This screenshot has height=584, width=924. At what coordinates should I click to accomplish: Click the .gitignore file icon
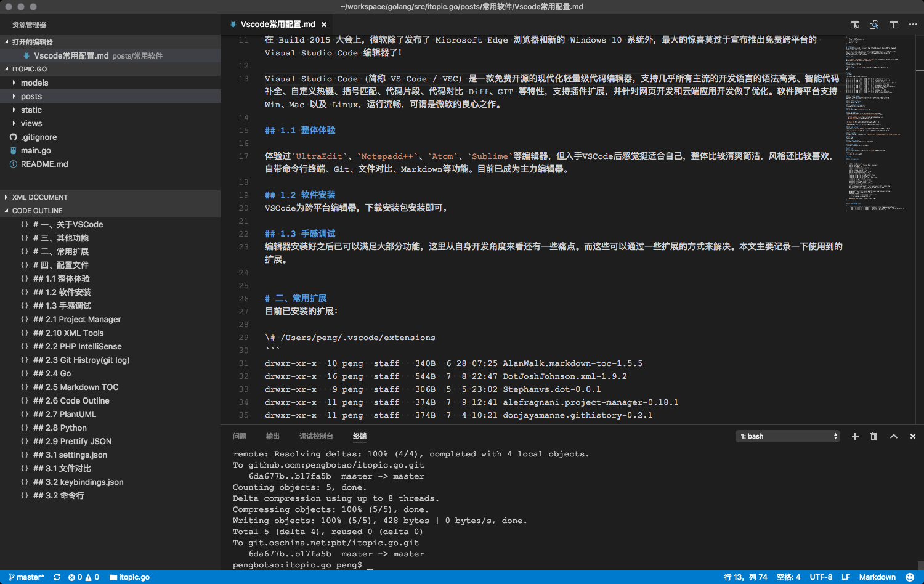[14, 137]
